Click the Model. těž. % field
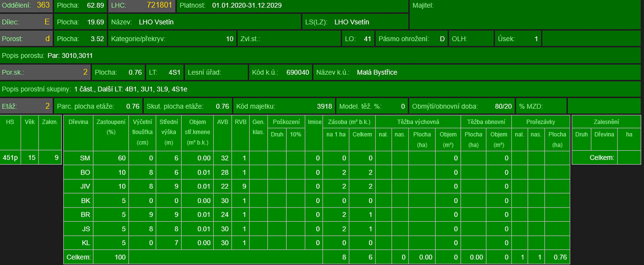644x265 pixels. pyautogui.click(x=372, y=106)
